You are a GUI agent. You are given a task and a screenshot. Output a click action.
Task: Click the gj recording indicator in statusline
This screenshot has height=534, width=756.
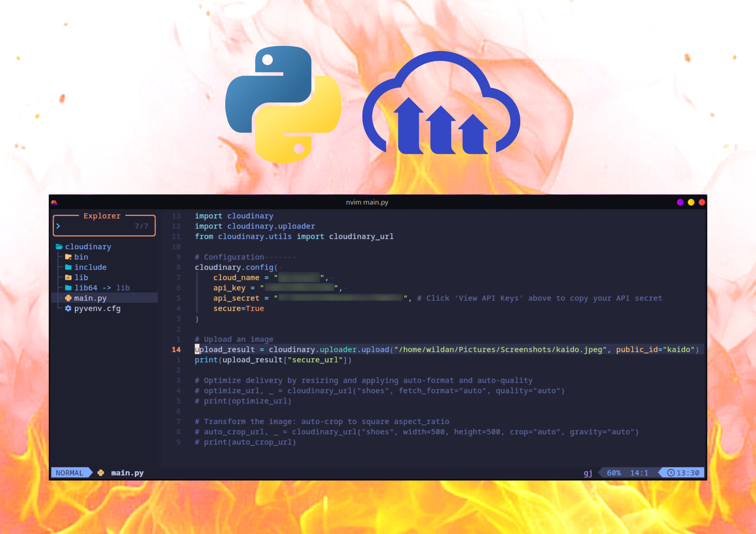click(588, 472)
